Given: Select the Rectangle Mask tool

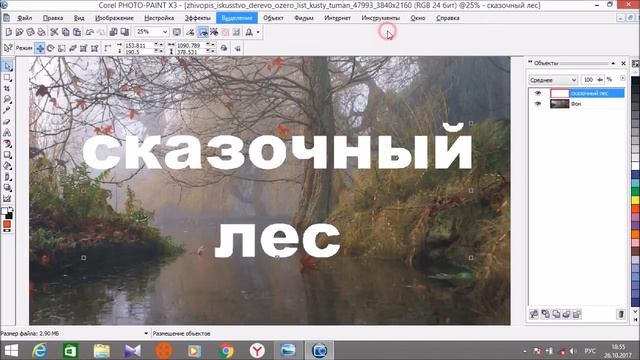Looking at the screenshot, I should tap(7, 77).
